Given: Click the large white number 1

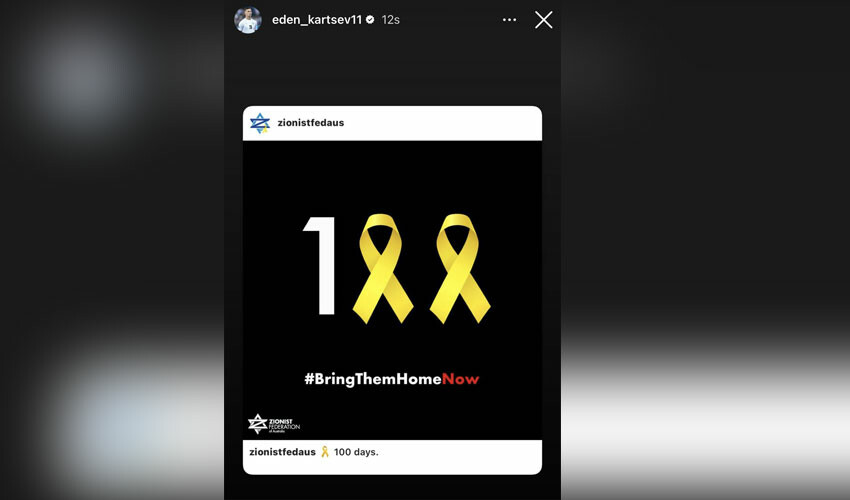Looking at the screenshot, I should tap(320, 265).
